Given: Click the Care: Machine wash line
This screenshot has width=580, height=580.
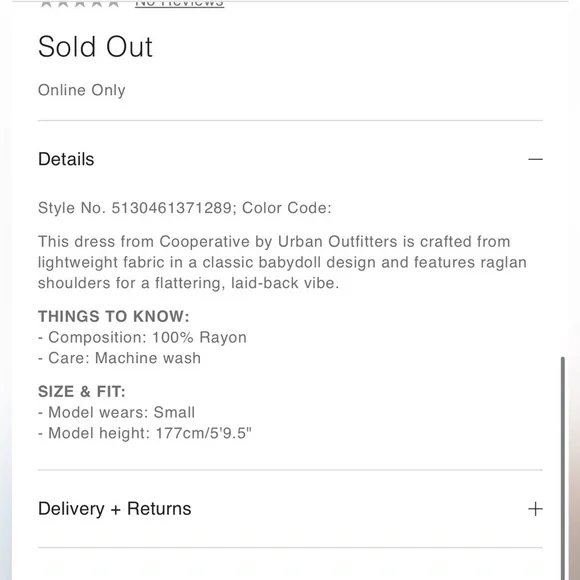Looking at the screenshot, I should (x=119, y=358).
